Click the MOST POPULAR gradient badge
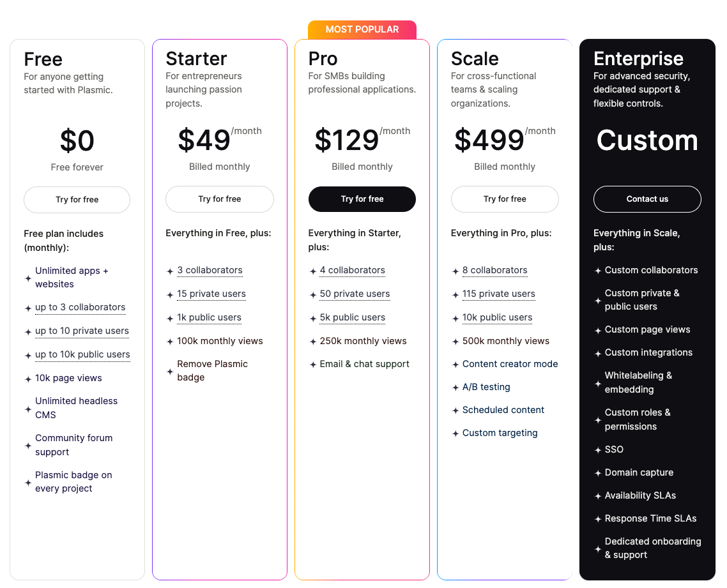This screenshot has height=588, width=727. pos(362,29)
